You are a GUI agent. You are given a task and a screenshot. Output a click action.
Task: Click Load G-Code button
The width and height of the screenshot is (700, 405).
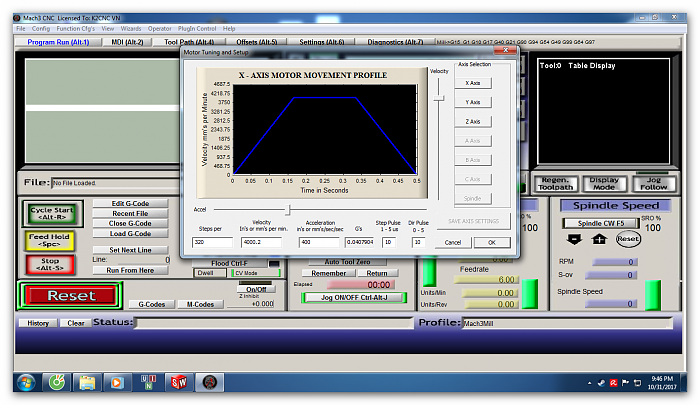(130, 234)
